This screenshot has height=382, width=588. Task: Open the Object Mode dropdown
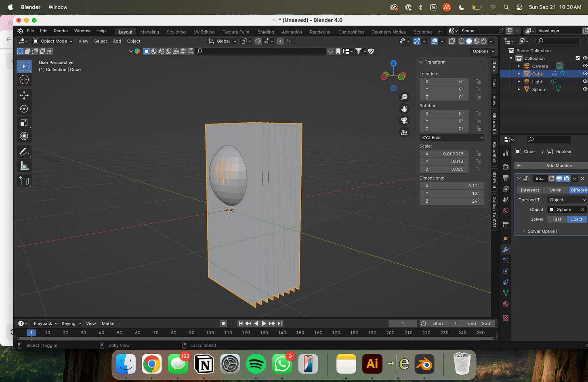click(53, 41)
